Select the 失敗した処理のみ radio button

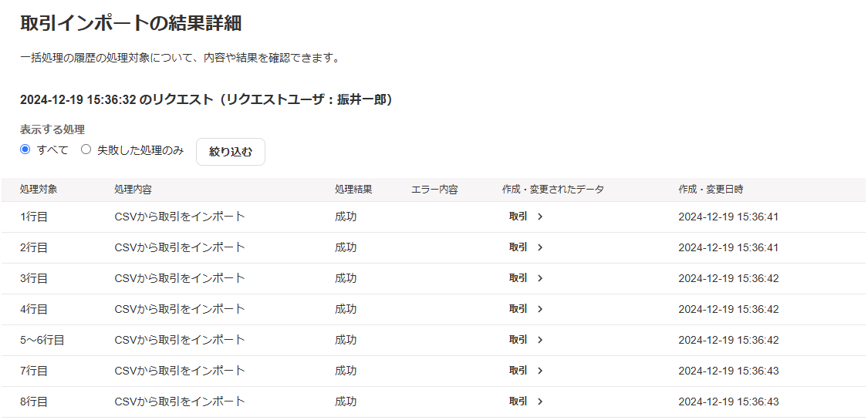pos(86,150)
